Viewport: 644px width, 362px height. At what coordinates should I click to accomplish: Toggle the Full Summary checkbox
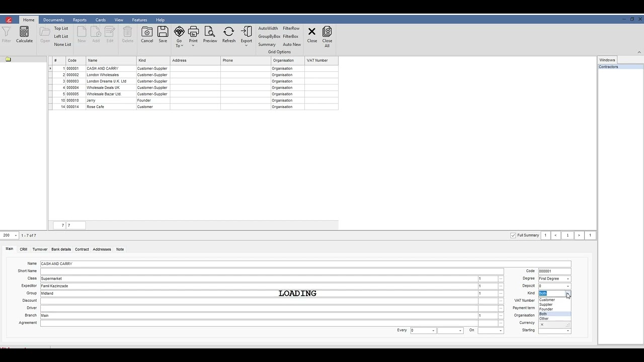tap(513, 235)
